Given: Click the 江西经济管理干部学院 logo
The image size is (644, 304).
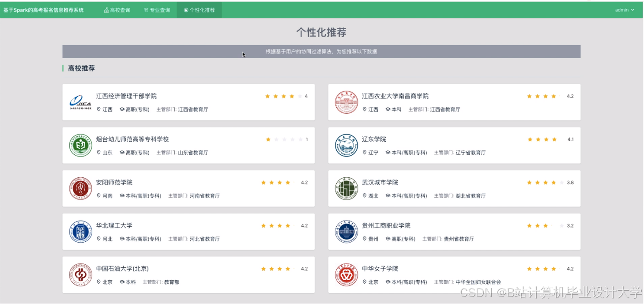Looking at the screenshot, I should pos(79,101).
